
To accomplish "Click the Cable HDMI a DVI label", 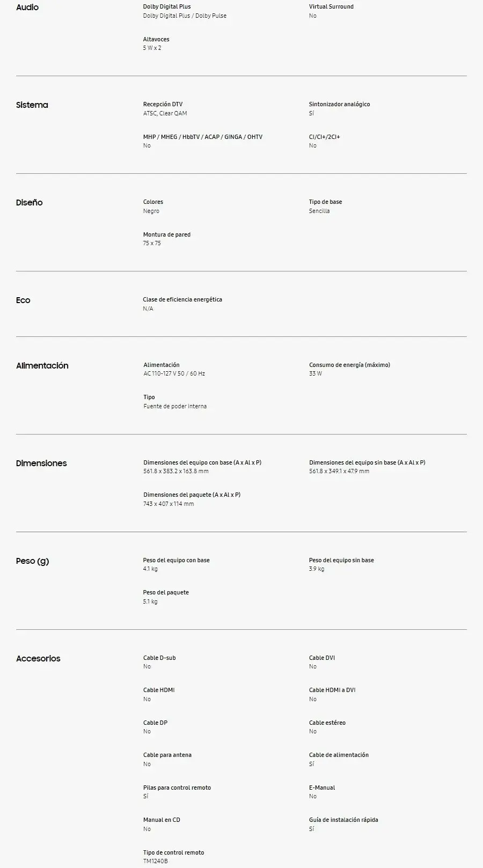I will (x=332, y=690).
